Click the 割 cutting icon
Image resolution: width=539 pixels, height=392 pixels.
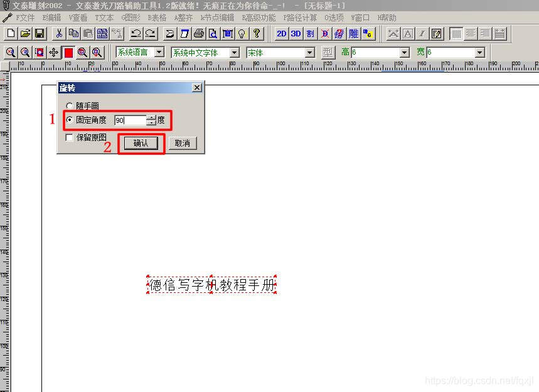coord(311,34)
